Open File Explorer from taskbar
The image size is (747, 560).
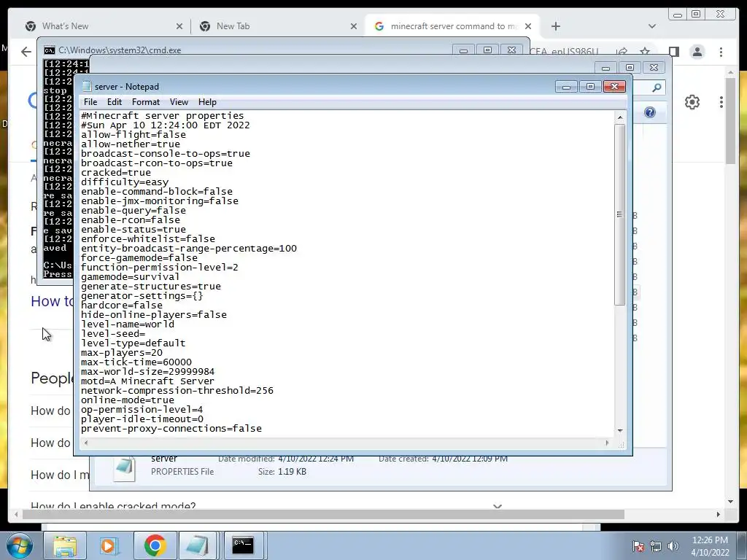[x=65, y=545]
